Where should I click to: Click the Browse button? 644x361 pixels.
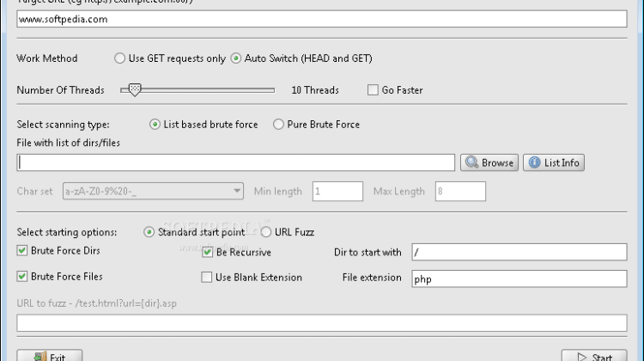point(489,162)
